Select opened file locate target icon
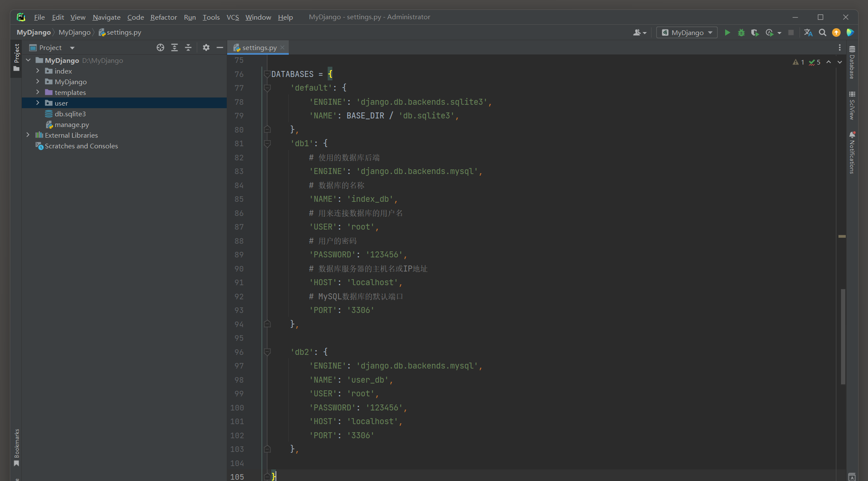868x481 pixels. pyautogui.click(x=160, y=47)
